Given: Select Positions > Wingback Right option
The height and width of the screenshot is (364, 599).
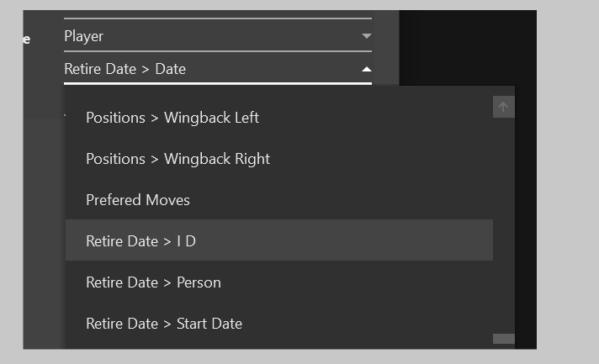Looking at the screenshot, I should (278, 159).
